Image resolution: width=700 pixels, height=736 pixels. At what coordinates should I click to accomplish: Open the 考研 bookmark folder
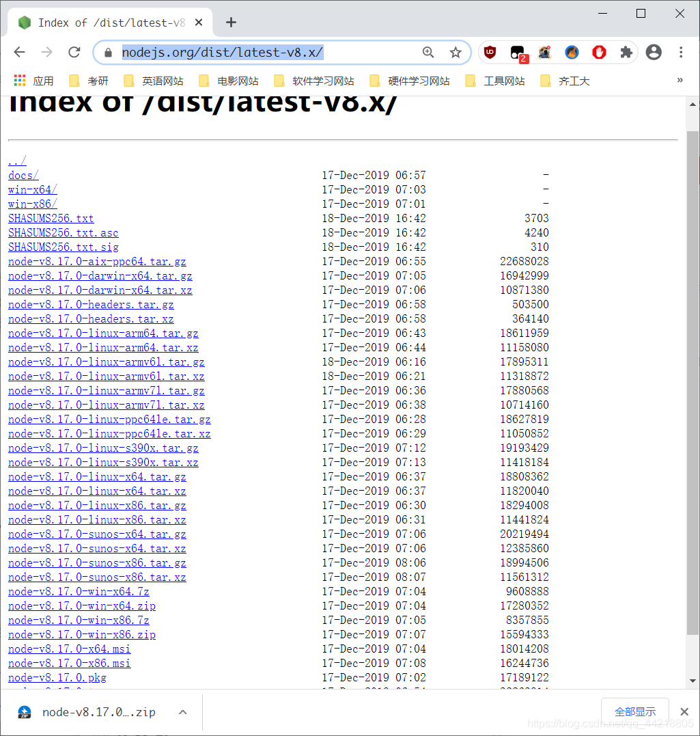click(x=89, y=81)
